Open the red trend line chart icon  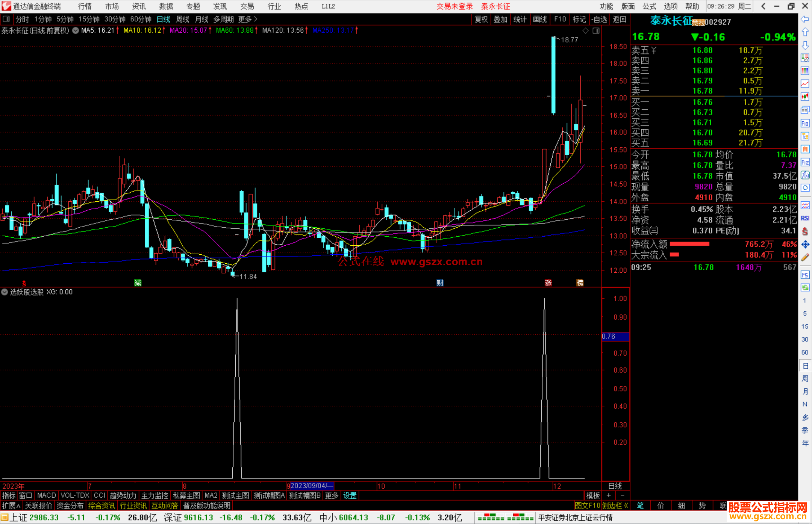805,84
